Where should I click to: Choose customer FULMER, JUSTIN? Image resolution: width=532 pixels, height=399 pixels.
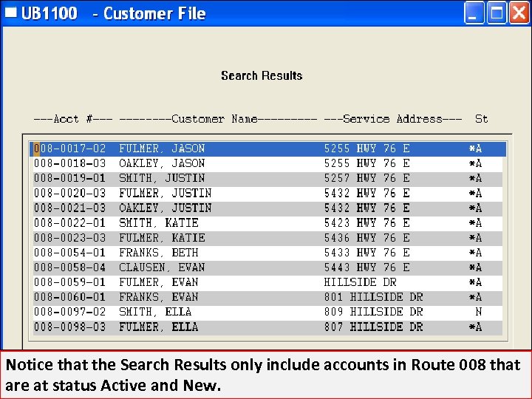166,193
